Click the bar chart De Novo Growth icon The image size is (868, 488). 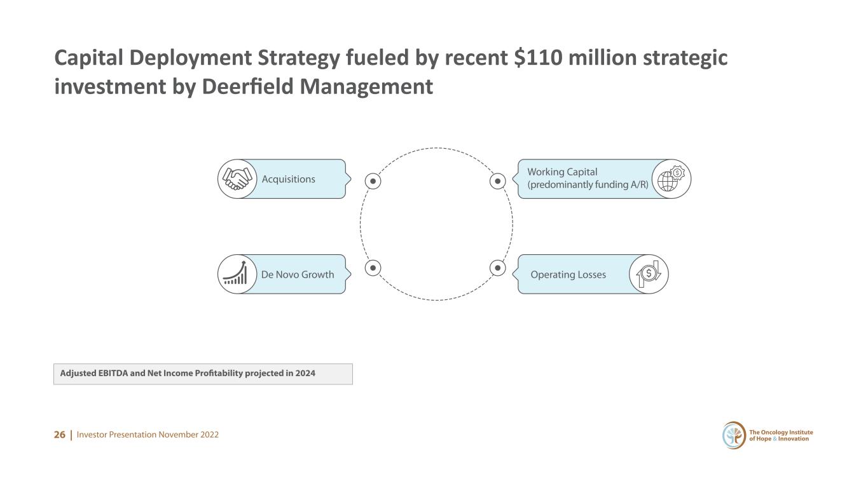click(x=237, y=274)
